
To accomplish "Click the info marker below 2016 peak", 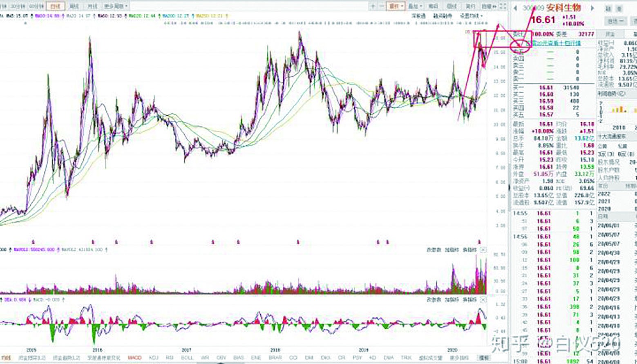I will coord(93,242).
